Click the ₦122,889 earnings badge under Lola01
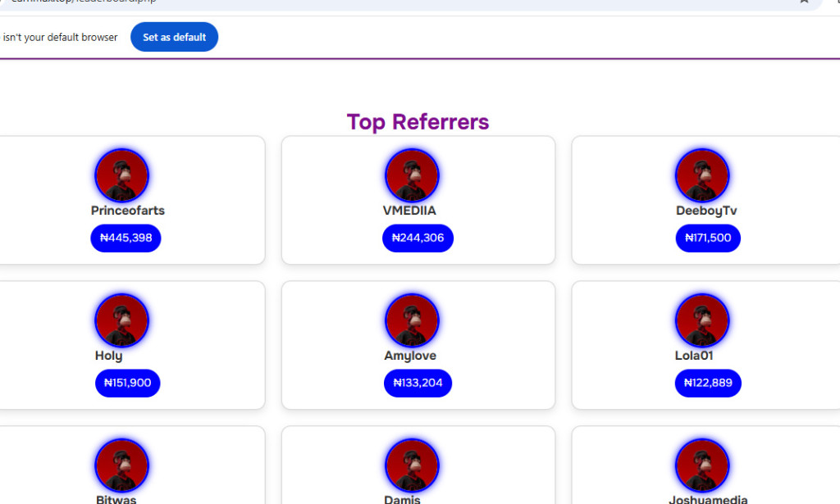This screenshot has height=504, width=840. point(707,383)
